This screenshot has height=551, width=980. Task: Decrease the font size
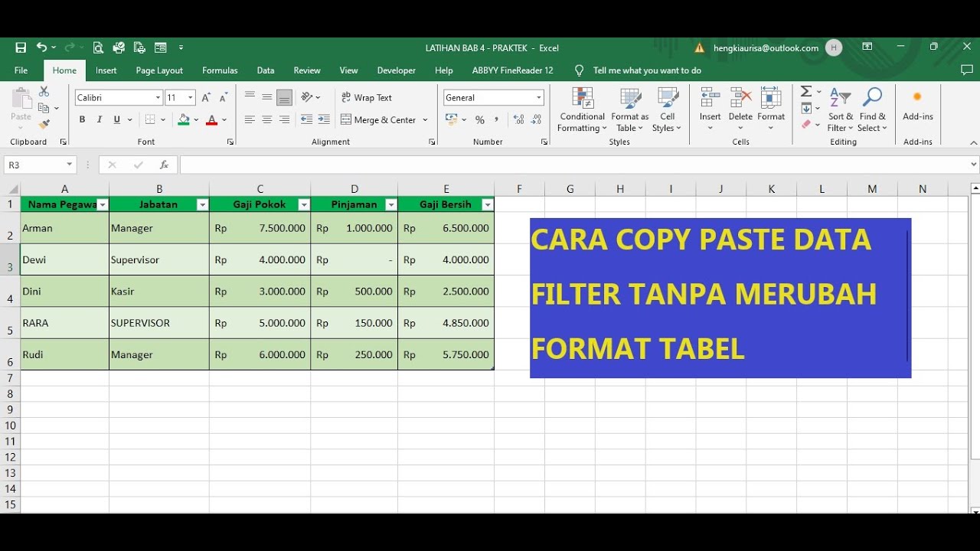224,97
